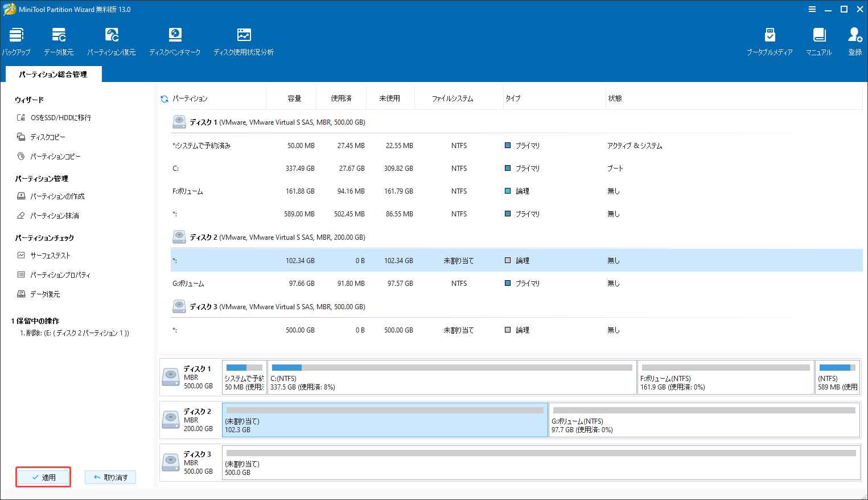
Task: Cancel pending changes with 取り消し
Action: (110, 477)
